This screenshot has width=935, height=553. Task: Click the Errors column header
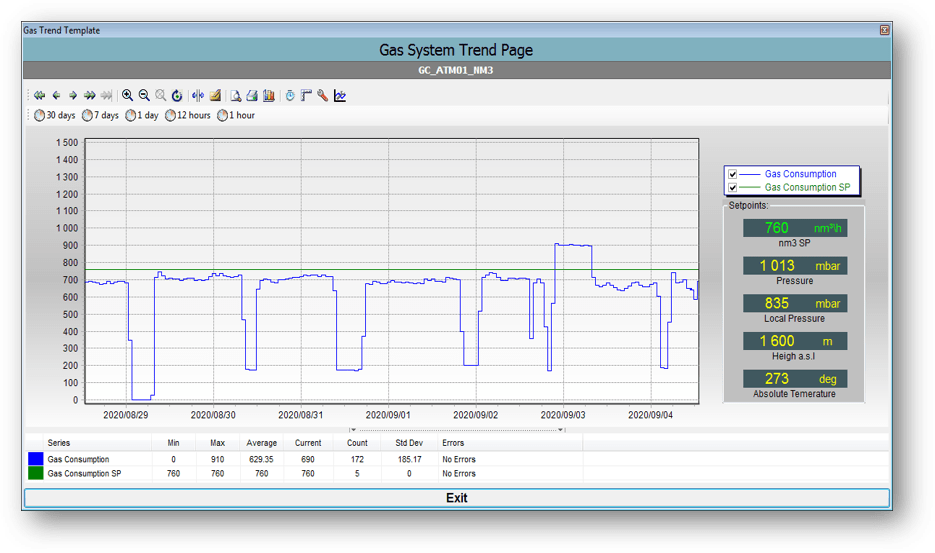453,443
